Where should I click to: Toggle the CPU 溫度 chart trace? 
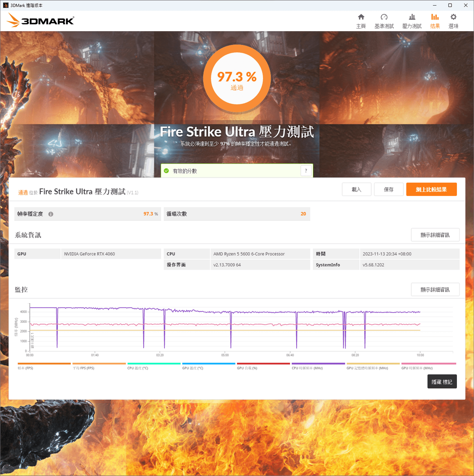(154, 366)
